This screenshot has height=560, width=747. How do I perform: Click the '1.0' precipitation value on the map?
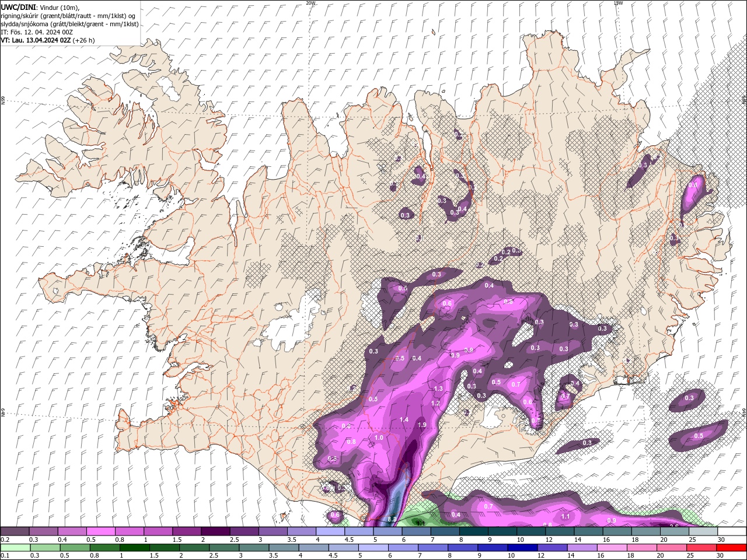click(x=379, y=438)
